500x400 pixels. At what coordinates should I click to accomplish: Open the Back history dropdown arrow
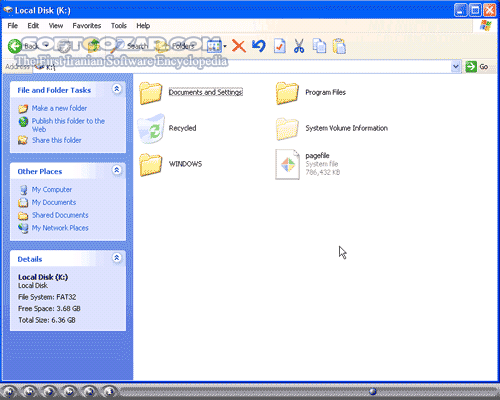pos(46,46)
